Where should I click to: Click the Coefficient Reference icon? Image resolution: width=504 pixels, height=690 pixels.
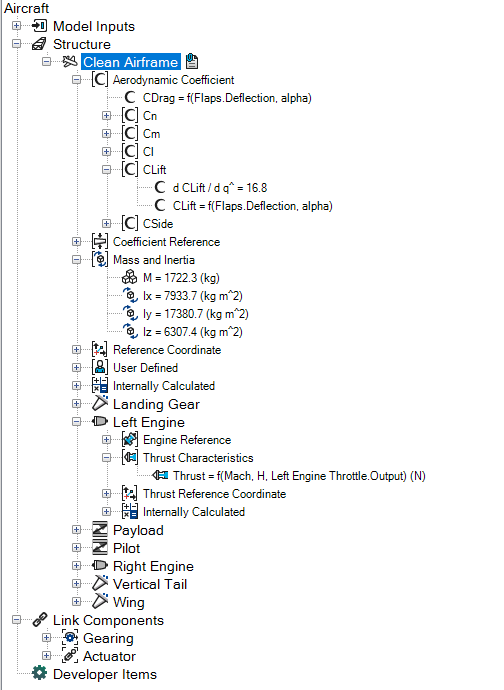[100, 241]
